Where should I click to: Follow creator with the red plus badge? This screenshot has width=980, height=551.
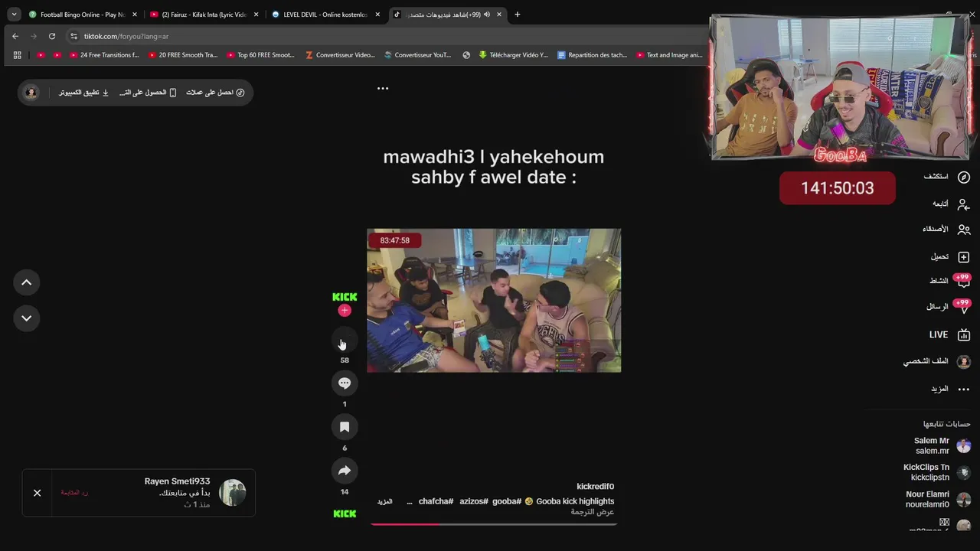click(x=345, y=310)
